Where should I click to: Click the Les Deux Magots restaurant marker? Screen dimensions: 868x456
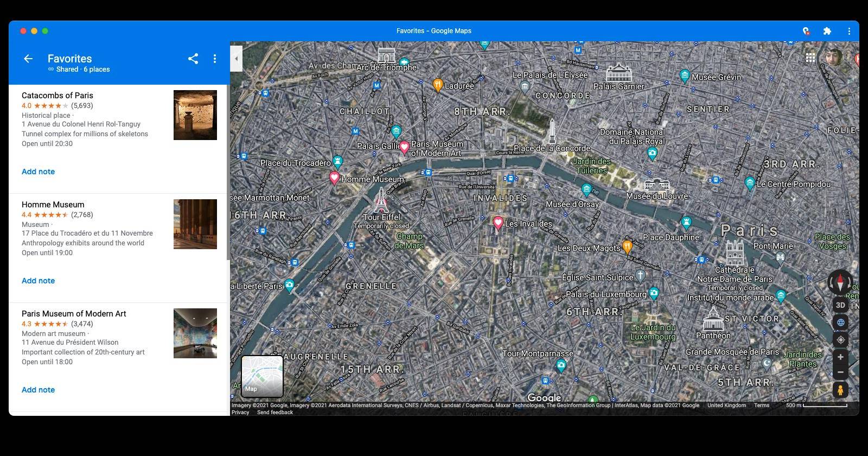tap(627, 247)
